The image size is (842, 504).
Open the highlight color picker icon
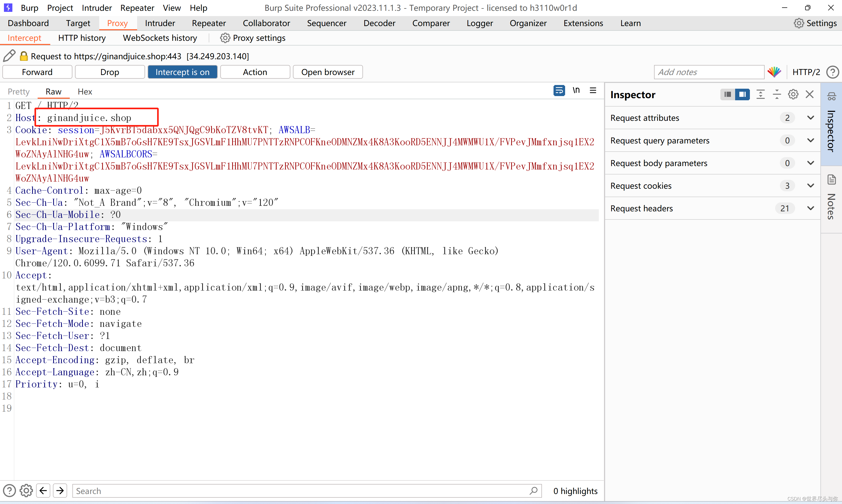[774, 72]
